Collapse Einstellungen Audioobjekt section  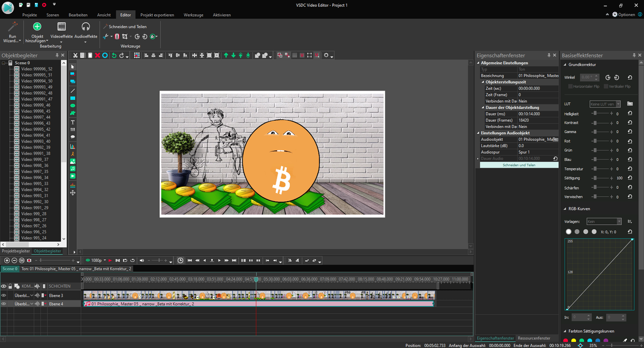point(478,133)
